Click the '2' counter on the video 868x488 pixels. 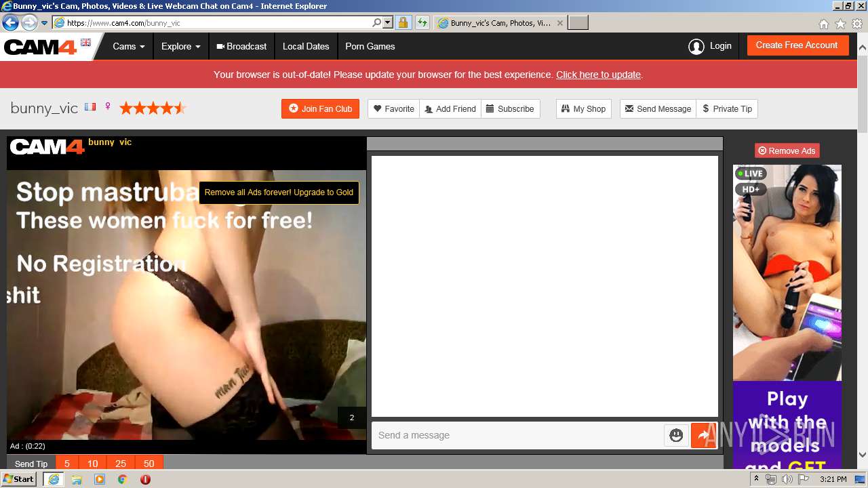click(x=351, y=418)
